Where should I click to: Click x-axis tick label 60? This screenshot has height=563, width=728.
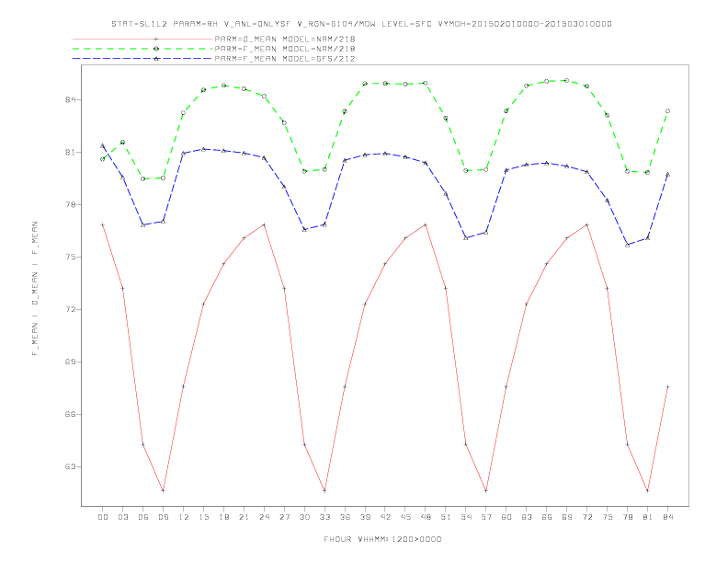click(x=506, y=517)
